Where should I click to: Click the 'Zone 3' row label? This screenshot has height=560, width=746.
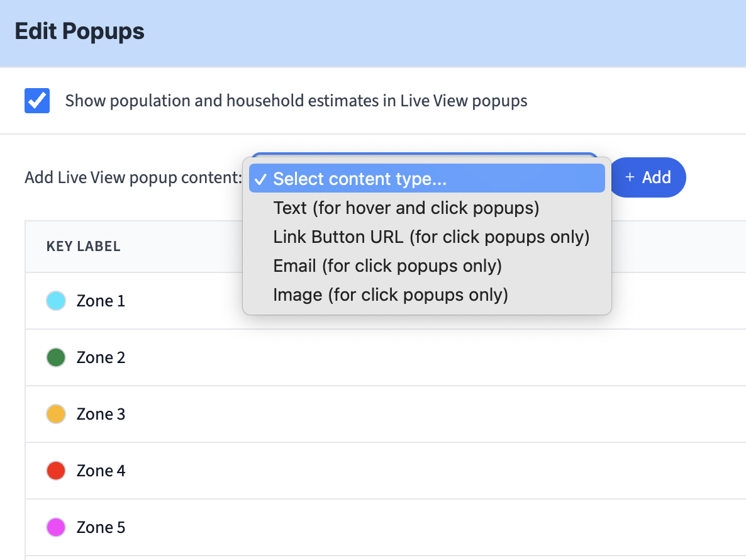point(101,414)
